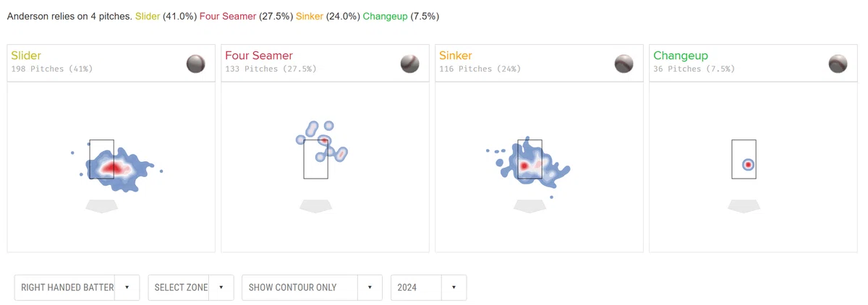Click the baseball icon in Slider panel
Viewport: 868px width, 305px height.
coord(196,64)
